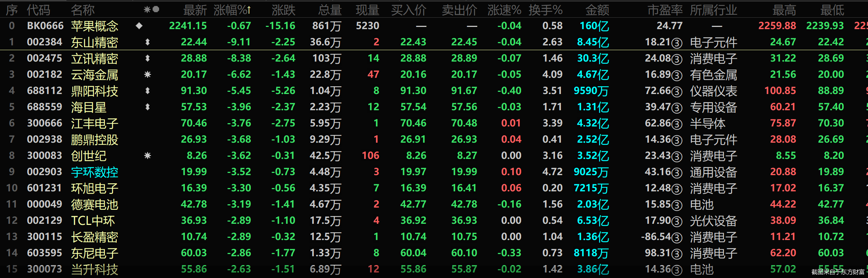Click the diamond marker beside 苹果概念
868x278 pixels.
point(139,26)
